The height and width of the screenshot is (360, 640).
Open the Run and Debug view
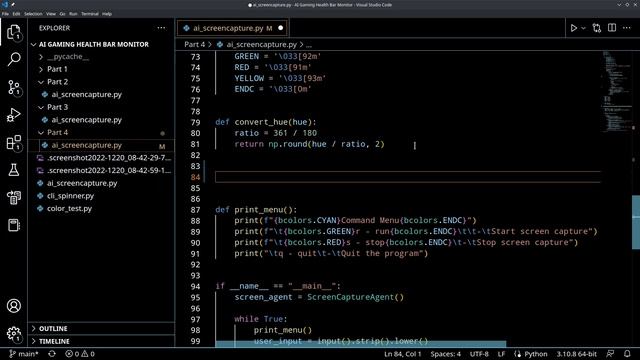[x=13, y=115]
